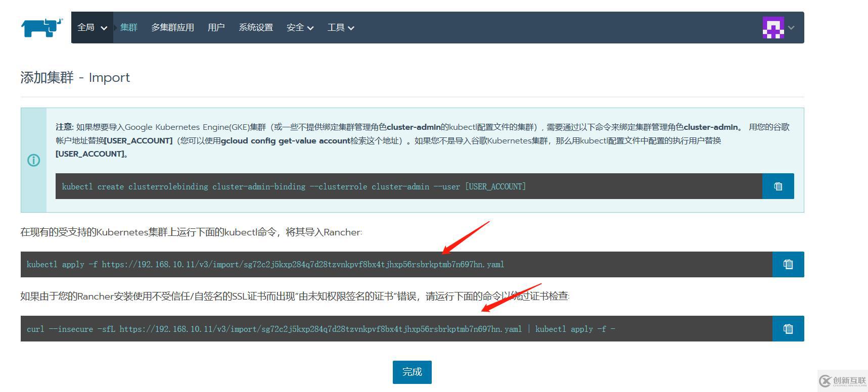Open the user avatar menu
This screenshot has width=868, height=392.
773,28
